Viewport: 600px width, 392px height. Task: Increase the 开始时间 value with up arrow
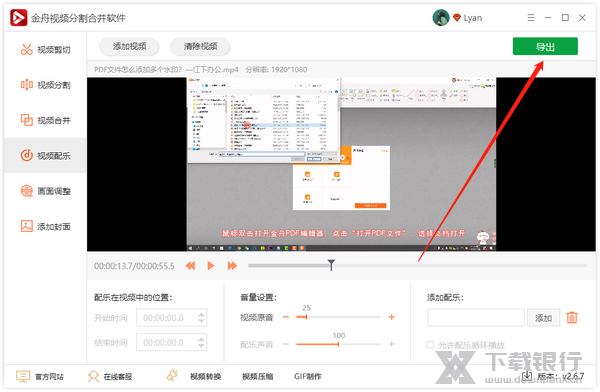tap(201, 314)
